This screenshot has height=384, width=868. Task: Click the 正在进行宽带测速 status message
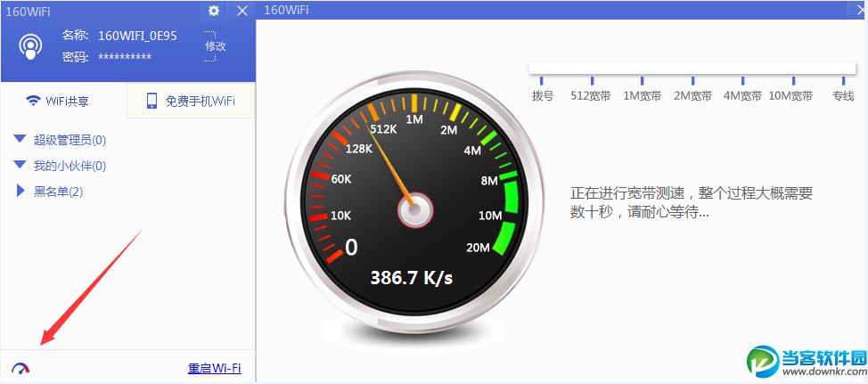[x=692, y=202]
